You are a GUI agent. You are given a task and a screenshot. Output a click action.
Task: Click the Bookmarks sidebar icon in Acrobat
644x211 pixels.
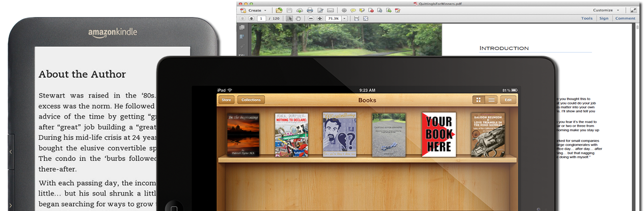point(242,36)
